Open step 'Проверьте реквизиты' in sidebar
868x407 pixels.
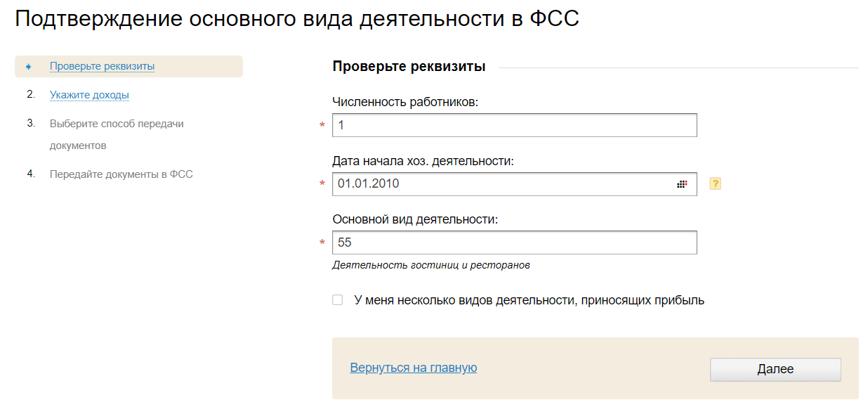pyautogui.click(x=102, y=66)
